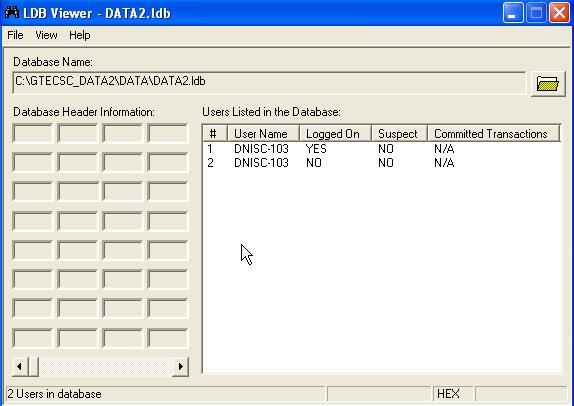The image size is (574, 406).
Task: Click the header info horizontal scrollbar thumb
Action: [x=33, y=366]
